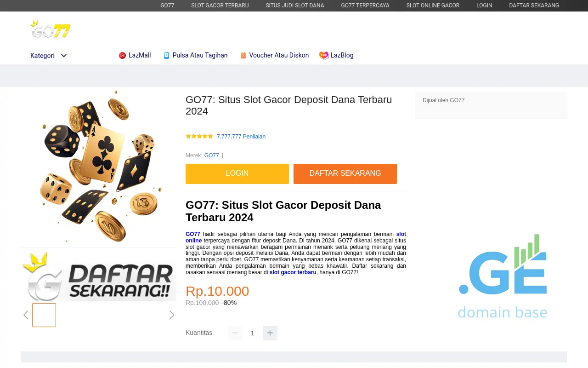Open LazBlog heart icon

point(324,55)
